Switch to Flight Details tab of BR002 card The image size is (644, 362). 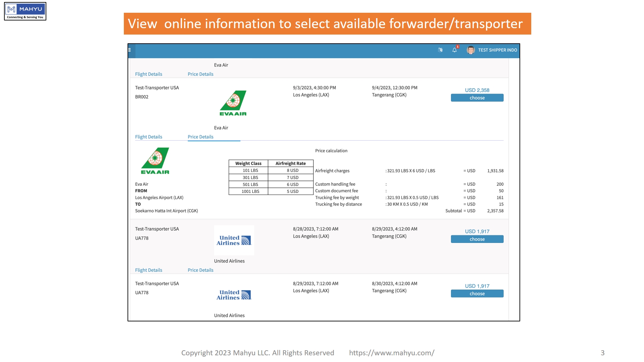point(149,137)
